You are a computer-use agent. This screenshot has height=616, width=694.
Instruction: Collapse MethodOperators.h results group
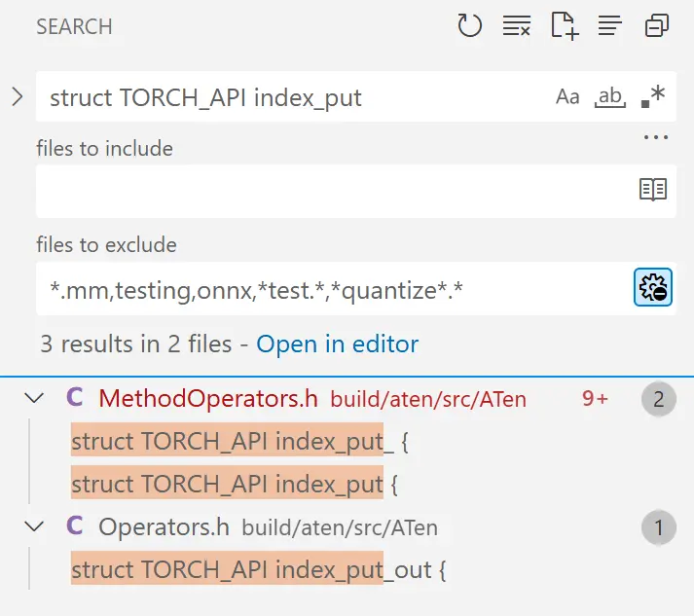35,398
